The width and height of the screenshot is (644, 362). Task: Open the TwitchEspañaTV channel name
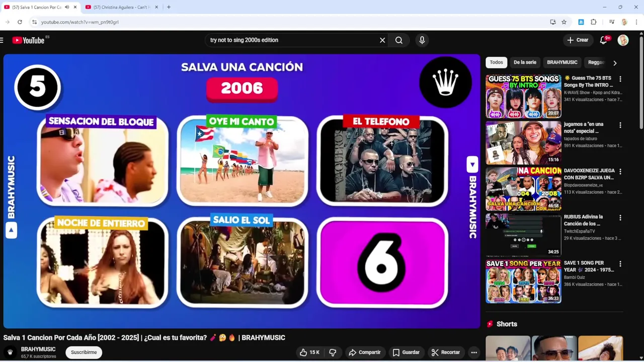pyautogui.click(x=580, y=231)
